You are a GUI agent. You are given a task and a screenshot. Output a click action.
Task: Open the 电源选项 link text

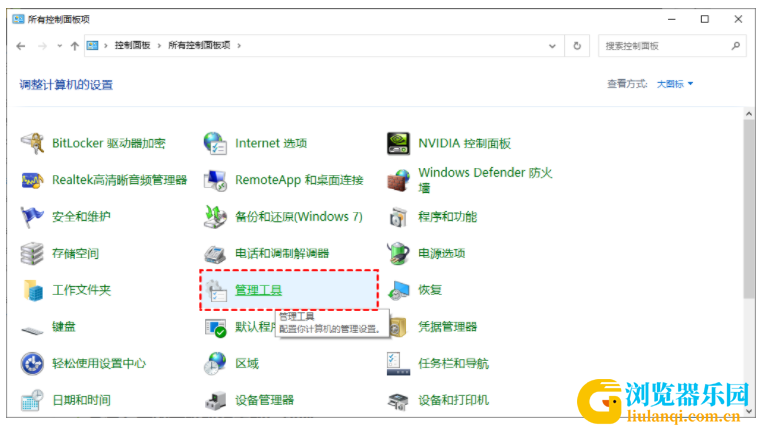[x=441, y=253]
